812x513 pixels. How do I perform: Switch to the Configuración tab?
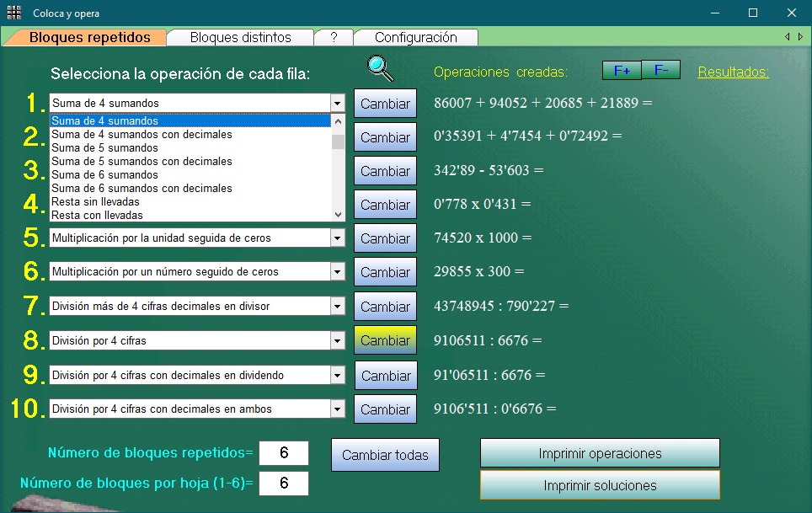coord(415,37)
